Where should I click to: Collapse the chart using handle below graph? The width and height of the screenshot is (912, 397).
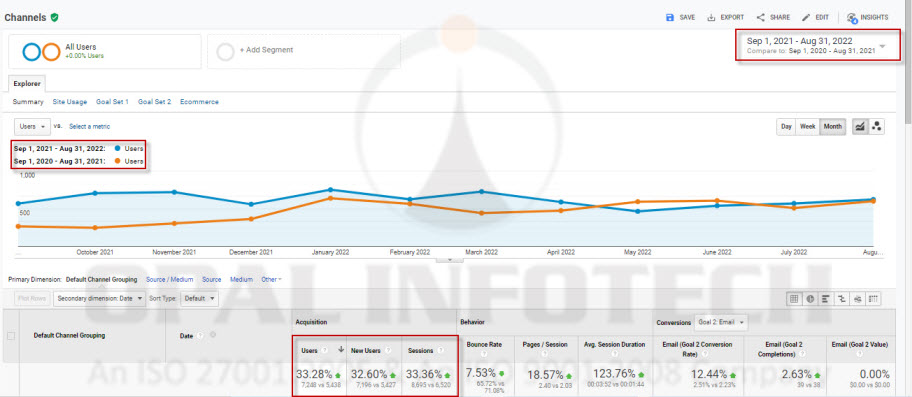[449, 259]
